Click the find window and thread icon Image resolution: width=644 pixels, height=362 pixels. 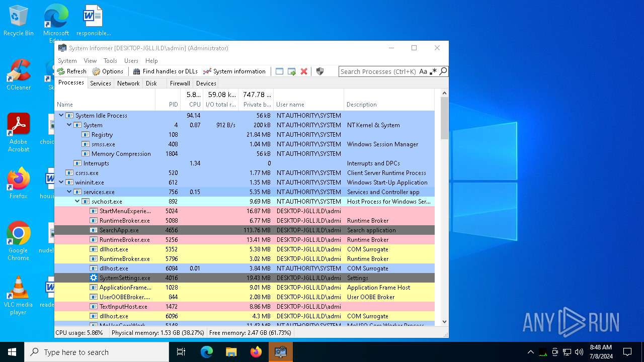292,71
